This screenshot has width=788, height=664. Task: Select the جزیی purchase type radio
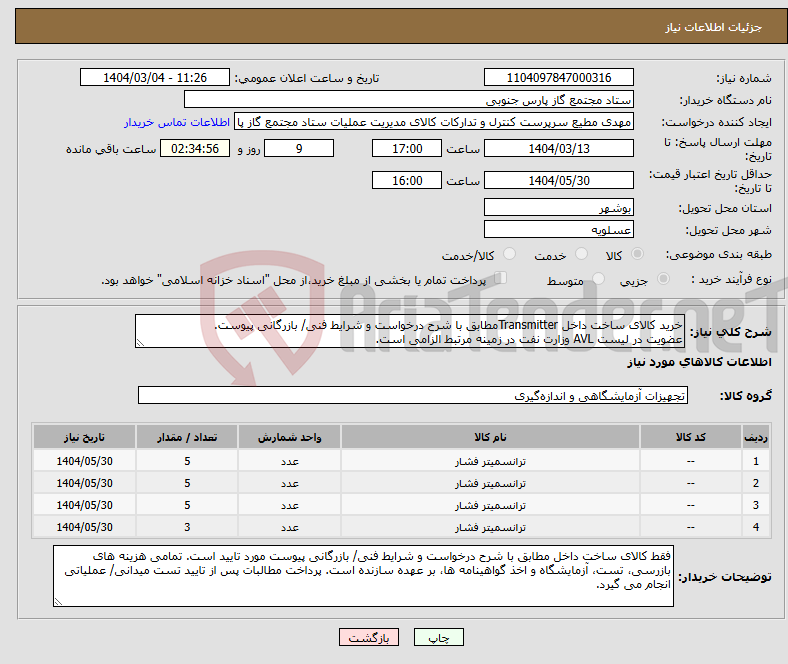(x=663, y=279)
